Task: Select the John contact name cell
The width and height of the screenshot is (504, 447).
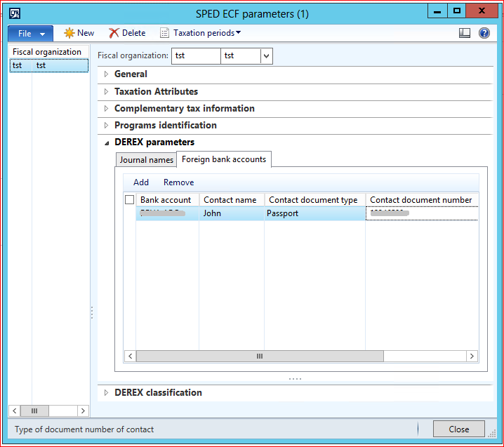Action: pos(232,213)
